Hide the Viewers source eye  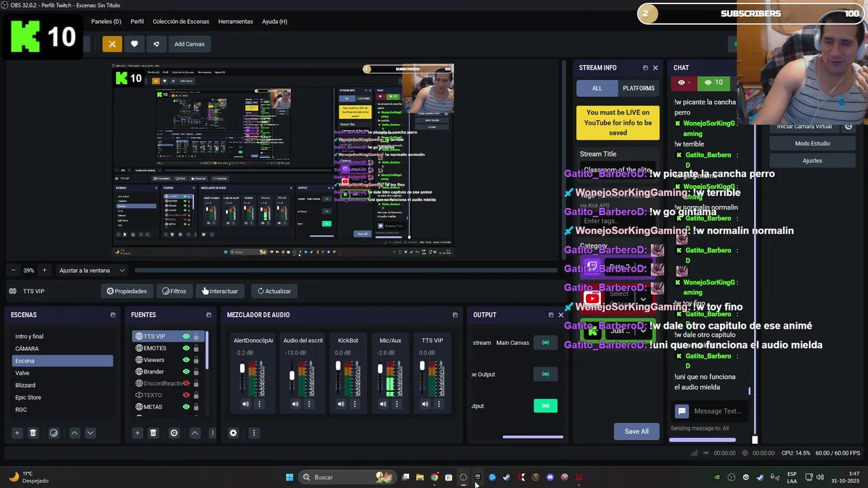pyautogui.click(x=186, y=360)
